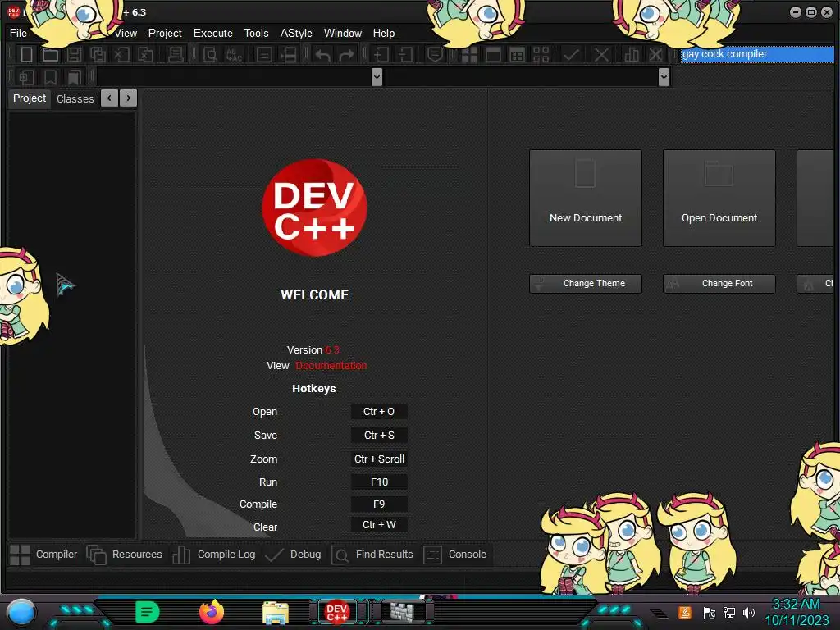Click the right arrow beside sidebar tabs
840x630 pixels.
coord(129,98)
